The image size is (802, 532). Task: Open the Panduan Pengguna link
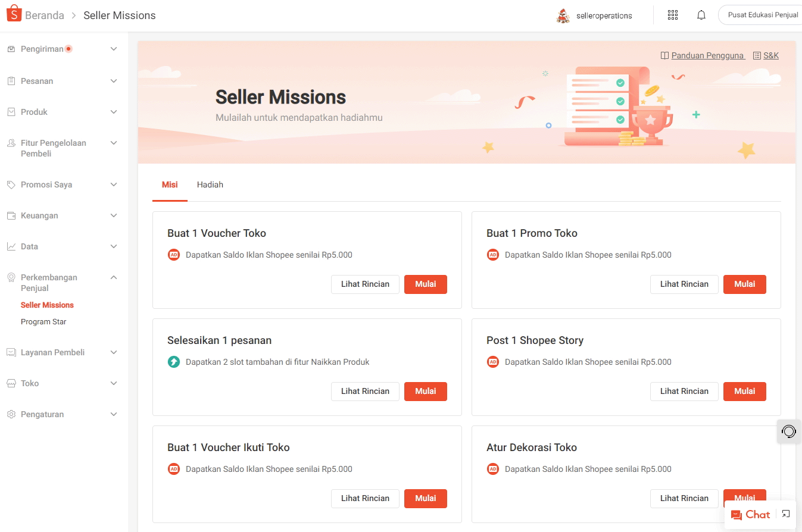(x=707, y=55)
